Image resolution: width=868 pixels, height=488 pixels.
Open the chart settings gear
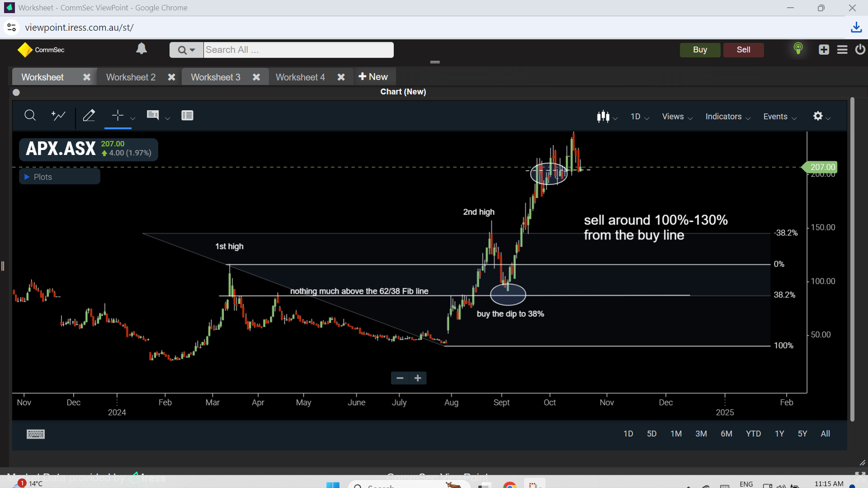point(818,116)
